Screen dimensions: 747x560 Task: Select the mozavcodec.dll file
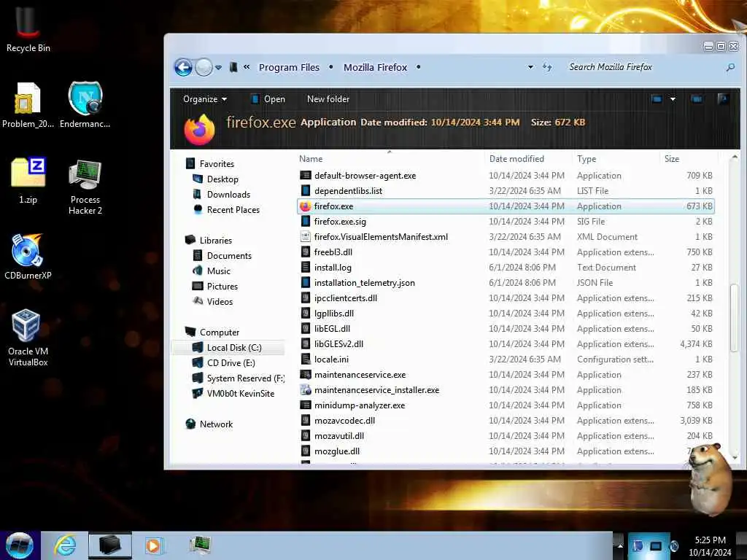click(344, 421)
